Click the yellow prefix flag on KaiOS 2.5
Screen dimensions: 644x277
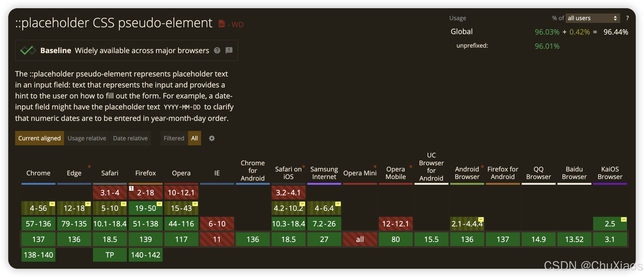[624, 219]
